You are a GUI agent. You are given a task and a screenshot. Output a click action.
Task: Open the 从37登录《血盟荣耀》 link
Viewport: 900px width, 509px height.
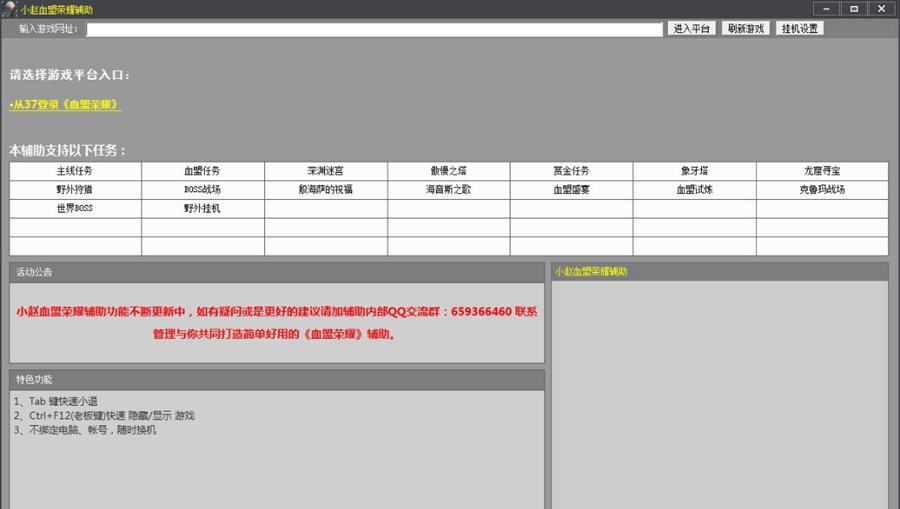pos(65,104)
